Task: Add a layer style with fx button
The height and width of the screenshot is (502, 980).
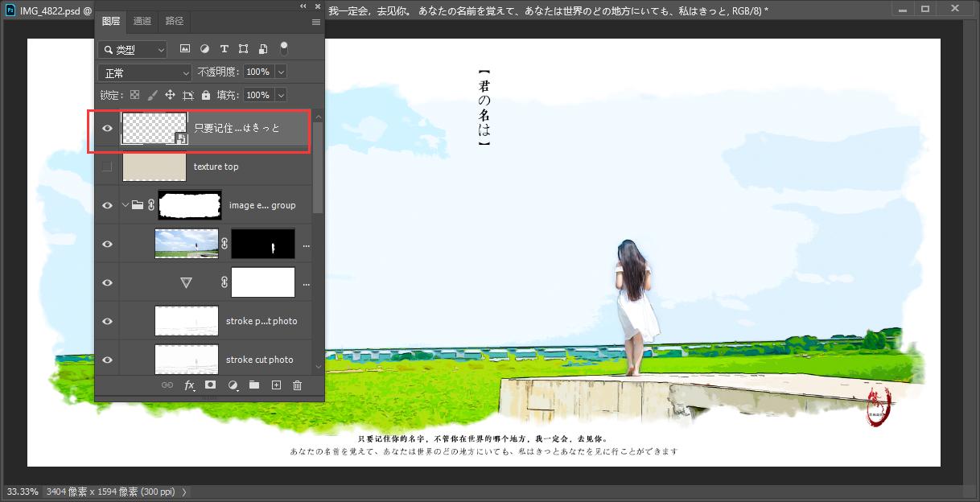Action: coord(190,385)
